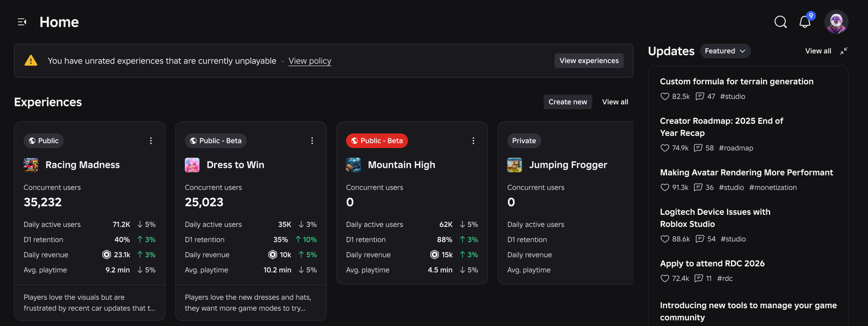Open the Mountain High title
The image size is (868, 326).
click(x=402, y=165)
